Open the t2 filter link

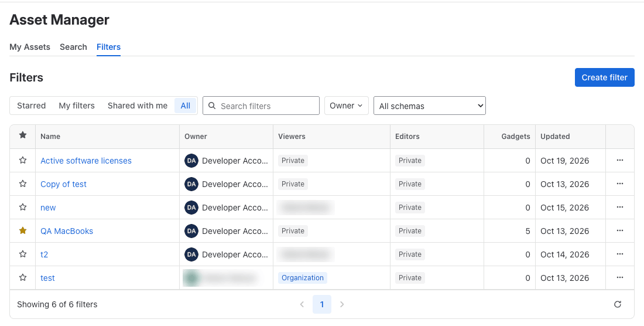(44, 254)
